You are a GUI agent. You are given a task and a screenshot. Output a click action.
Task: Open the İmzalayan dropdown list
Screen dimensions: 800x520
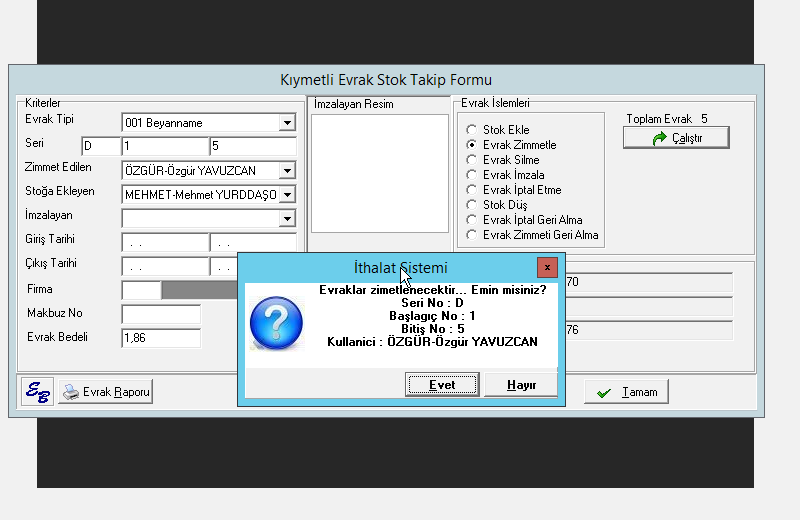point(287,218)
